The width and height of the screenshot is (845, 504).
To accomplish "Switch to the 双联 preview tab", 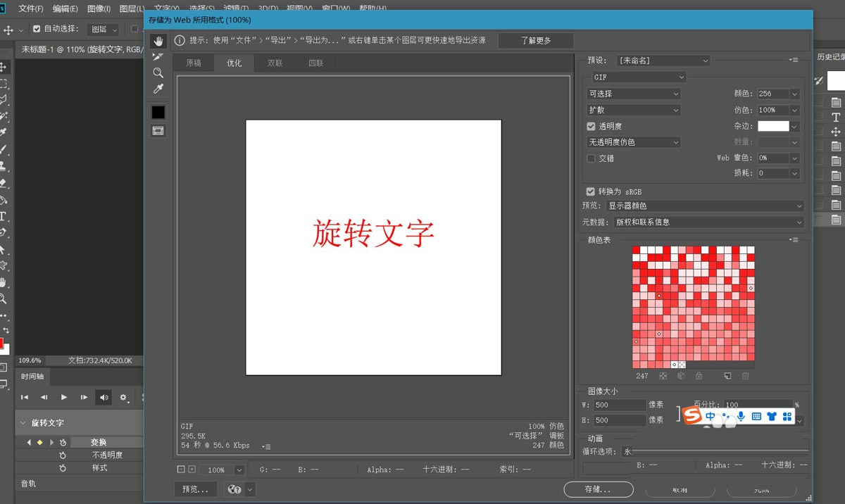I will tap(274, 62).
